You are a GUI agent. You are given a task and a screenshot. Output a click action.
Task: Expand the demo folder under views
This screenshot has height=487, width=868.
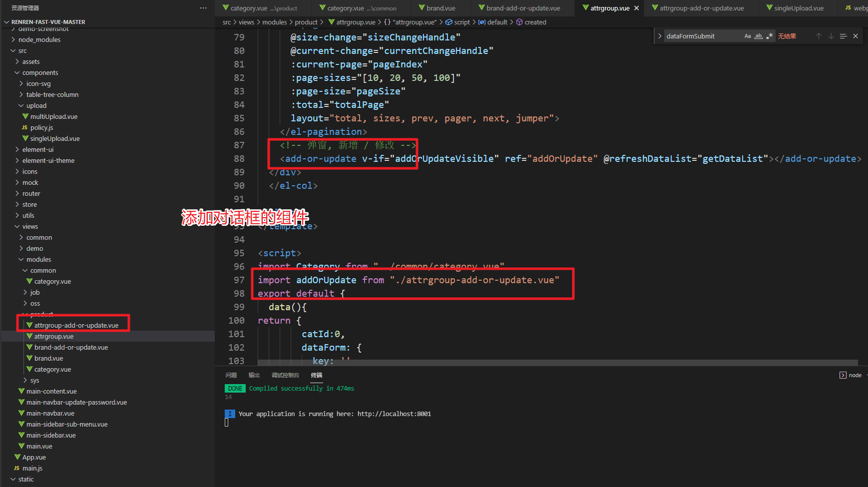34,249
